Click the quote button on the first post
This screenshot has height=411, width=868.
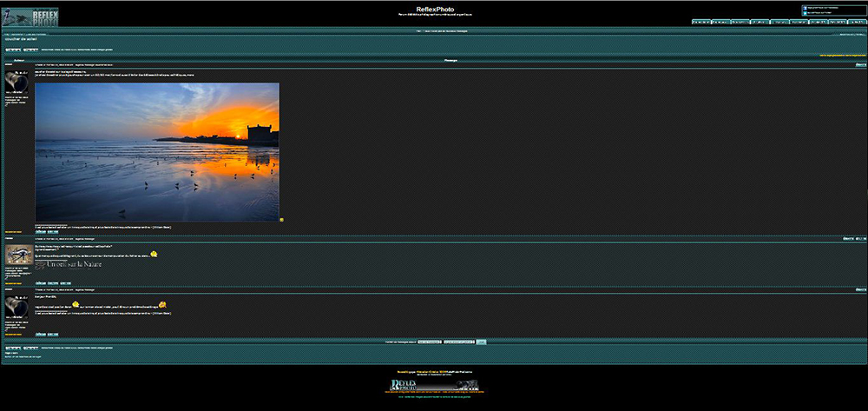pyautogui.click(x=861, y=65)
